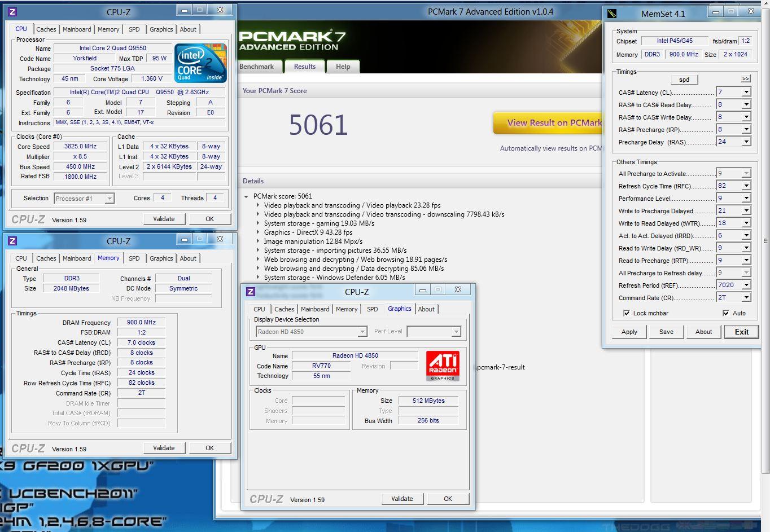Click Validate in the top CPU-Z window
Image resolution: width=770 pixels, height=532 pixels.
pos(164,219)
